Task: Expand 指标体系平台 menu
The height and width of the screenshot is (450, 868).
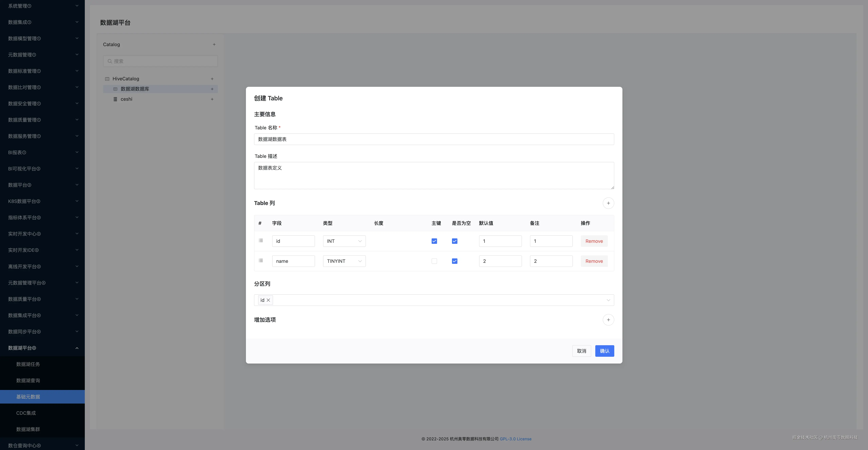Action: pyautogui.click(x=42, y=218)
